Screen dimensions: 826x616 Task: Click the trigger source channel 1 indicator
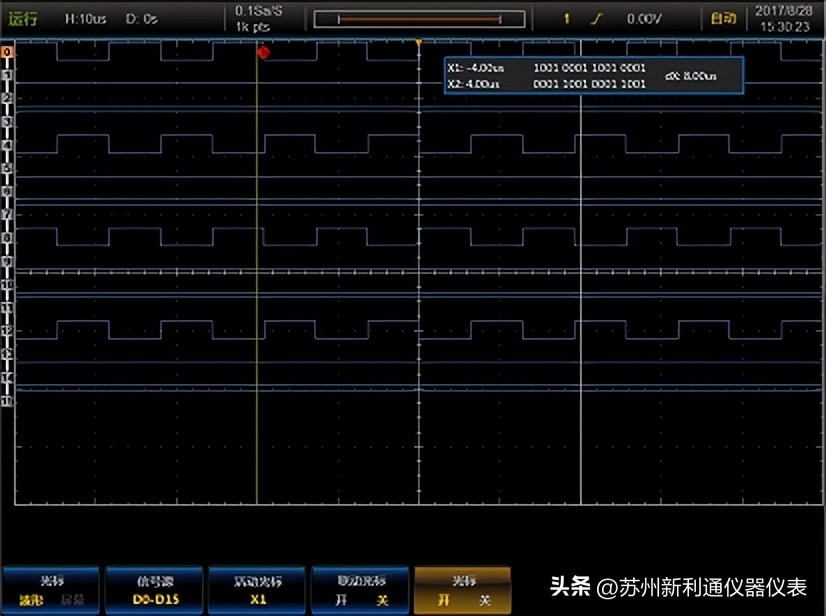click(567, 19)
